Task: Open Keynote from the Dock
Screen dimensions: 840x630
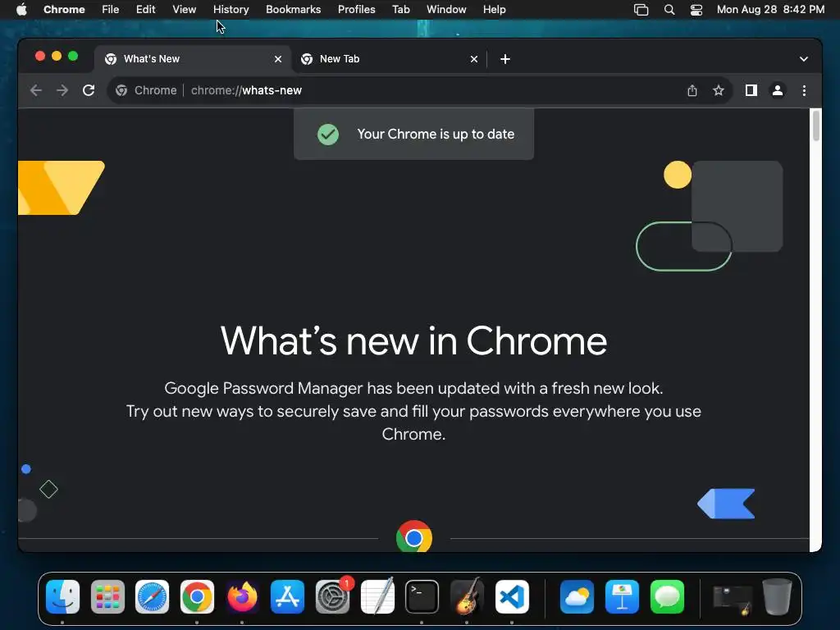Action: click(622, 597)
